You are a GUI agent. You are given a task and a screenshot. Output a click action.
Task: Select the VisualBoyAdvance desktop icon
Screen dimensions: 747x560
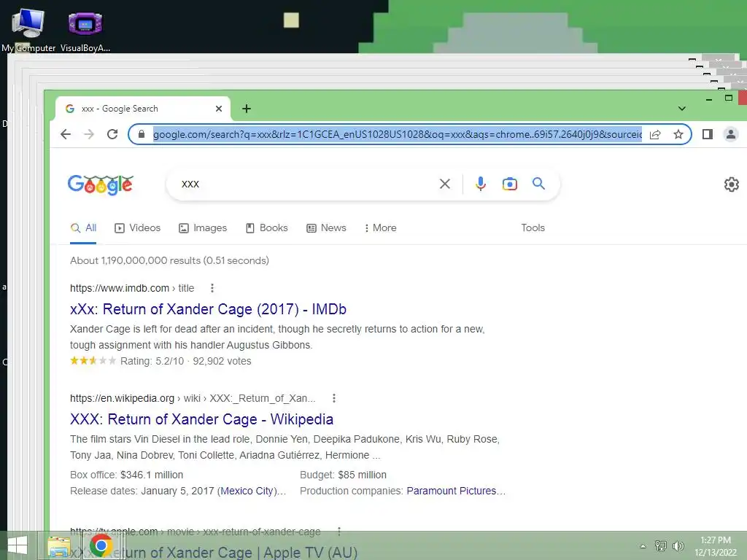tap(85, 29)
